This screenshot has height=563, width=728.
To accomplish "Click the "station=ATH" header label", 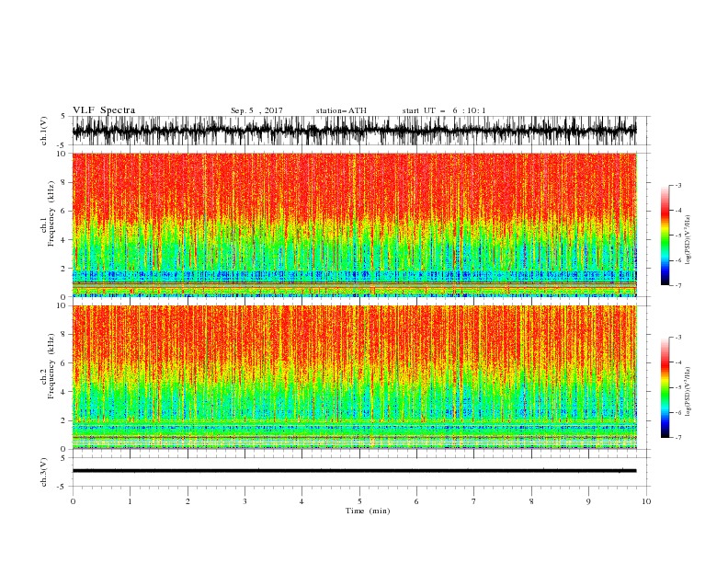I will pos(341,110).
